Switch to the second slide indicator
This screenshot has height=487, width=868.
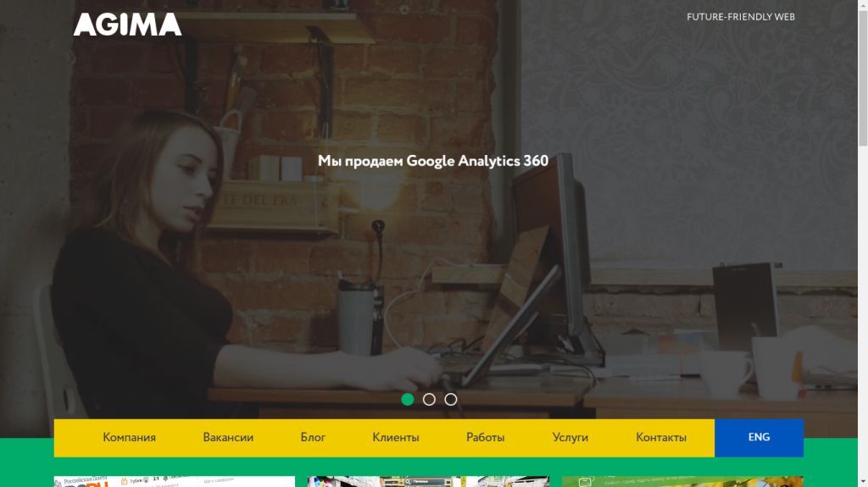[x=429, y=400]
